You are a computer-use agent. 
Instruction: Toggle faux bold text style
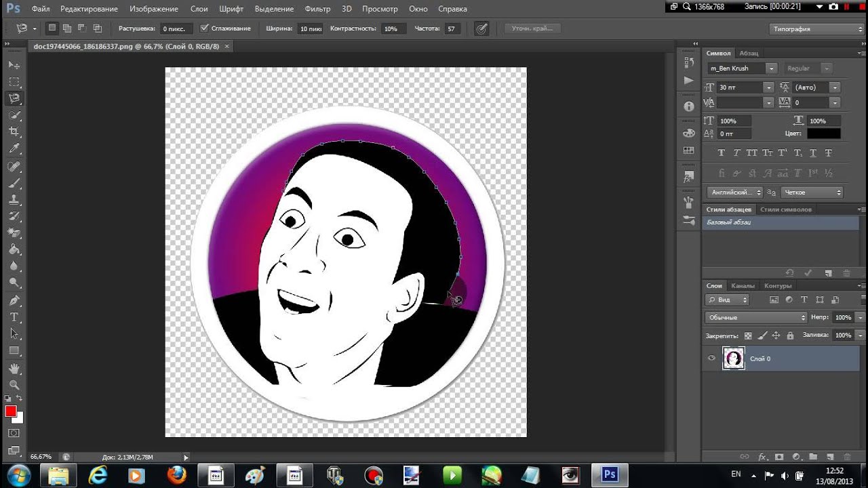click(721, 152)
